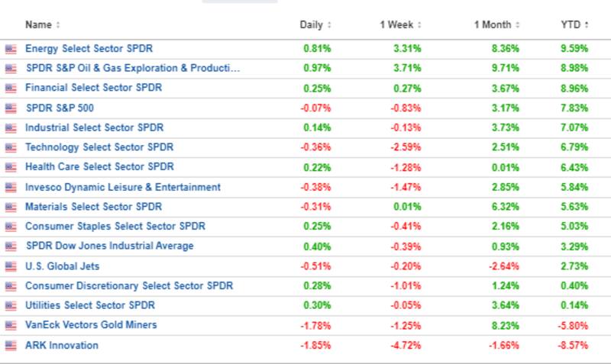Open SPDR S&P Oil & Gas Exploration link
Viewport: 611px width, 364px height.
coord(133,68)
